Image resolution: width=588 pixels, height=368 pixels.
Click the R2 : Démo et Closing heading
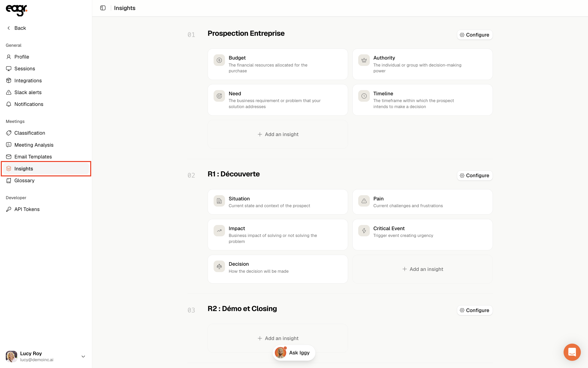click(242, 309)
